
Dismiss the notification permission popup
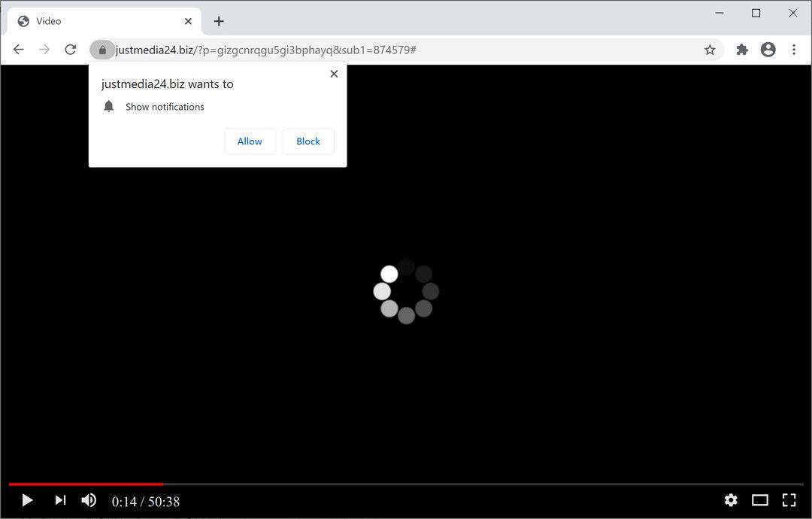pyautogui.click(x=334, y=74)
